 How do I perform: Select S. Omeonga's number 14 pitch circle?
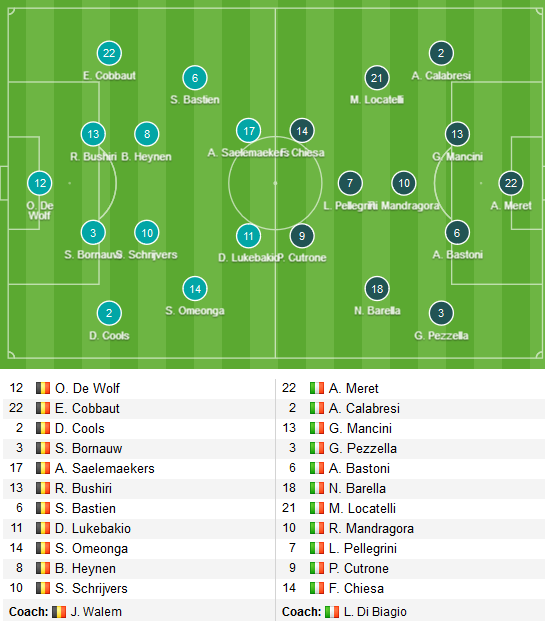(194, 289)
